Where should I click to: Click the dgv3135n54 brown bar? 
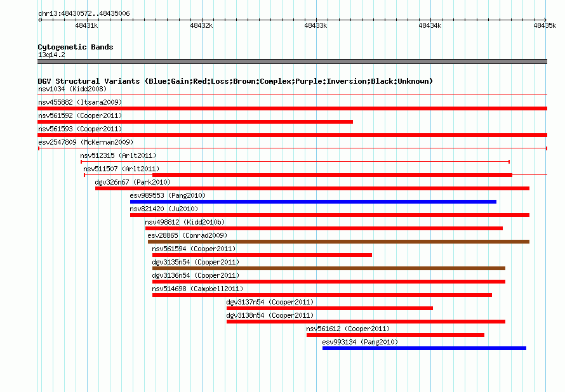pyautogui.click(x=329, y=268)
